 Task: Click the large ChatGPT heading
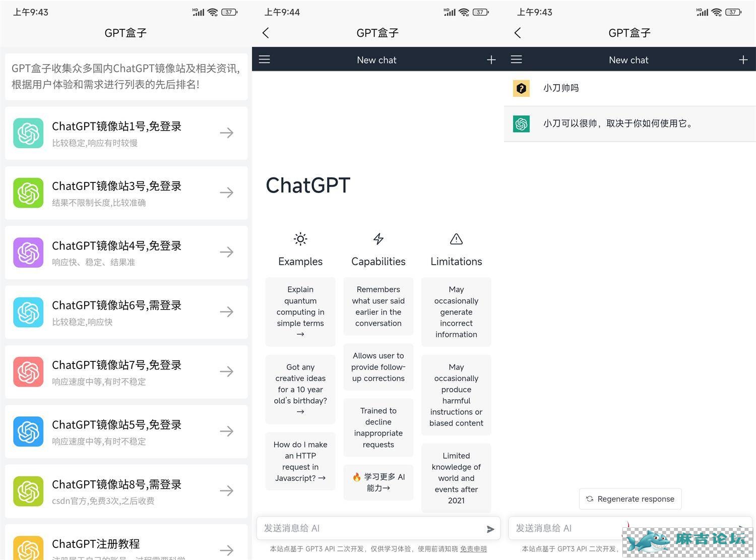tap(308, 185)
